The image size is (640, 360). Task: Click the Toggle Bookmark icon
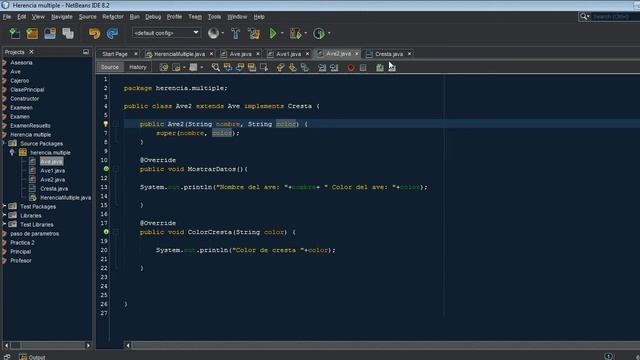305,67
